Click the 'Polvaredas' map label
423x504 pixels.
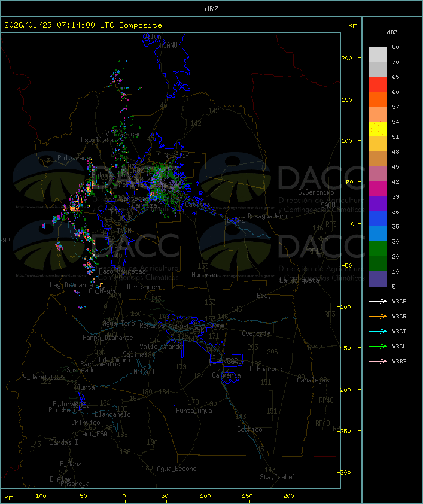pos(75,158)
